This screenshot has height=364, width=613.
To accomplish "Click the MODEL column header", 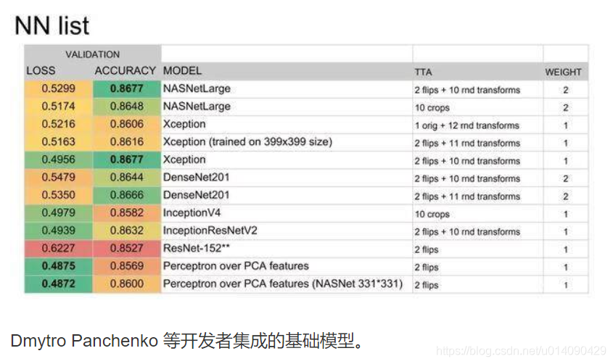I will click(182, 70).
